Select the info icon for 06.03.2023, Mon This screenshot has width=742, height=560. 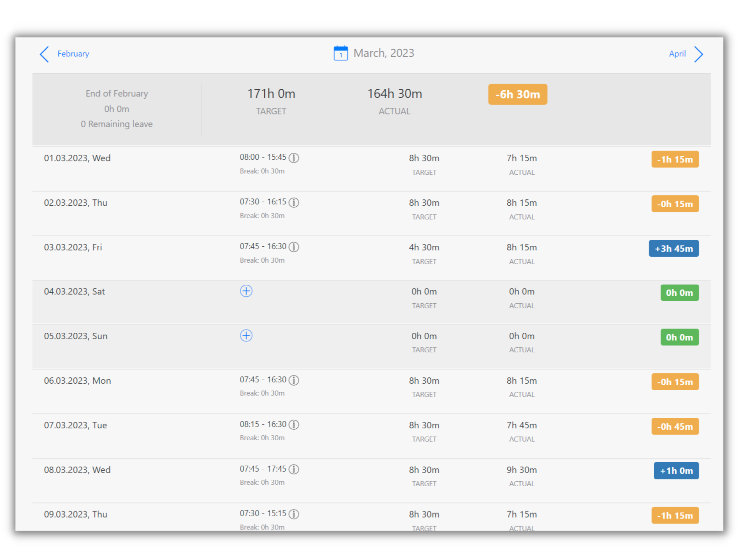click(x=294, y=380)
